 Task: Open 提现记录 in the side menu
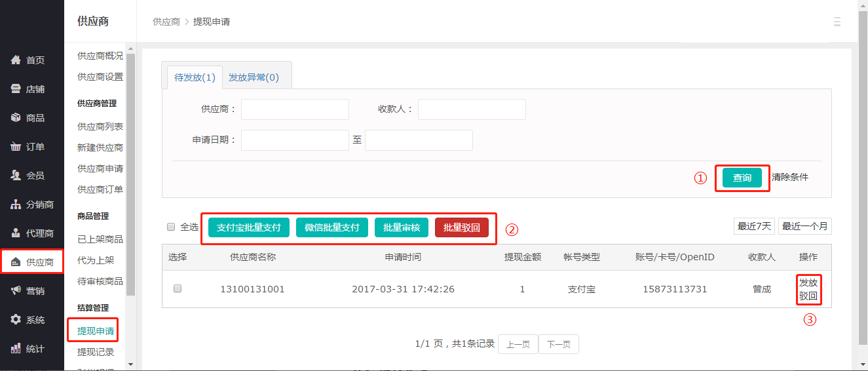point(96,352)
